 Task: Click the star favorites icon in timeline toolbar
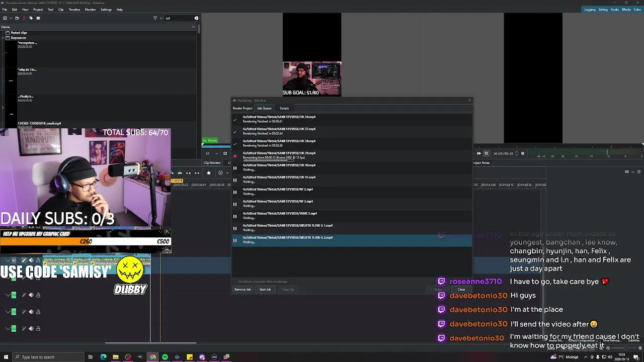pyautogui.click(x=209, y=173)
